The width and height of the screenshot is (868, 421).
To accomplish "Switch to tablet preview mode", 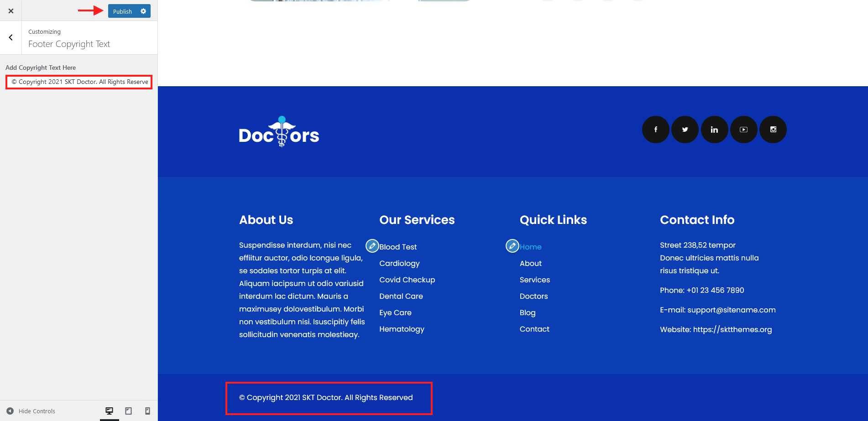I will point(129,411).
